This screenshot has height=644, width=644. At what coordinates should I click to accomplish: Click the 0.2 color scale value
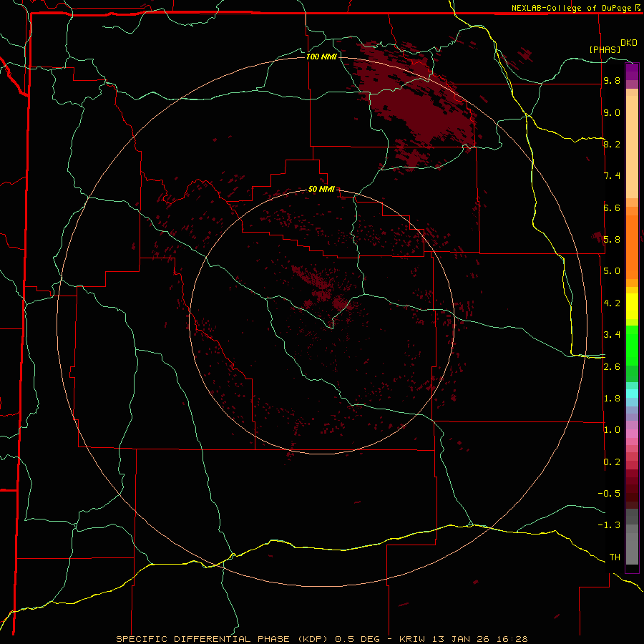612,462
